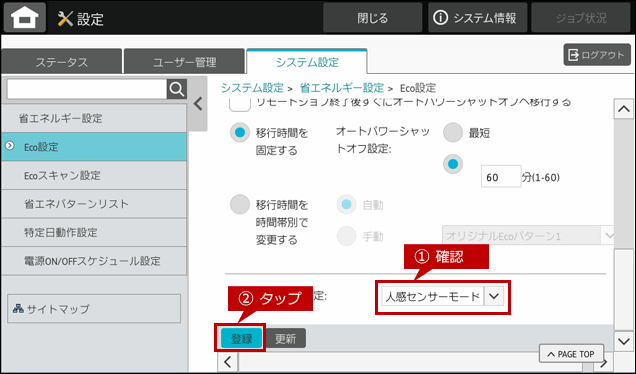Toggle the remote job auto power shut-off checkbox
Image resolution: width=636 pixels, height=374 pixels.
tap(240, 104)
